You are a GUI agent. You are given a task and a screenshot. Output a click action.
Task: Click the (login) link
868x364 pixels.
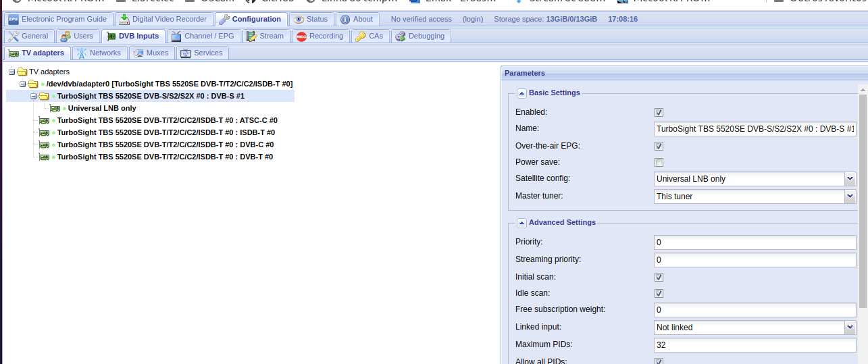click(473, 20)
